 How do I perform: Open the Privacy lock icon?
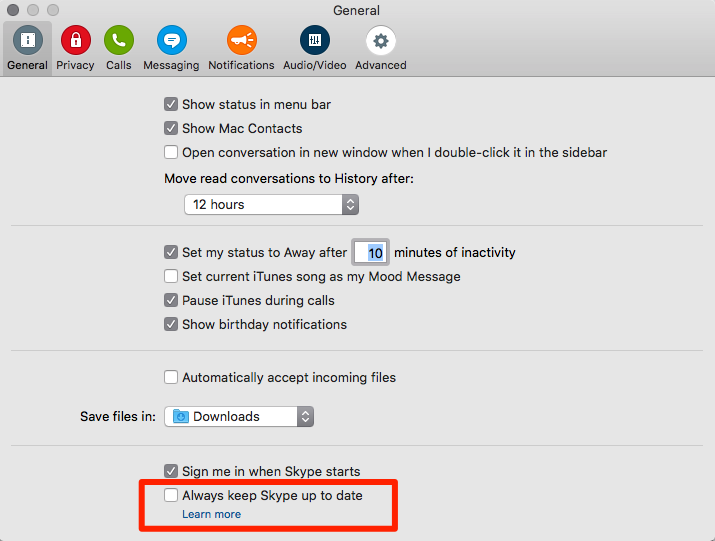pyautogui.click(x=76, y=40)
